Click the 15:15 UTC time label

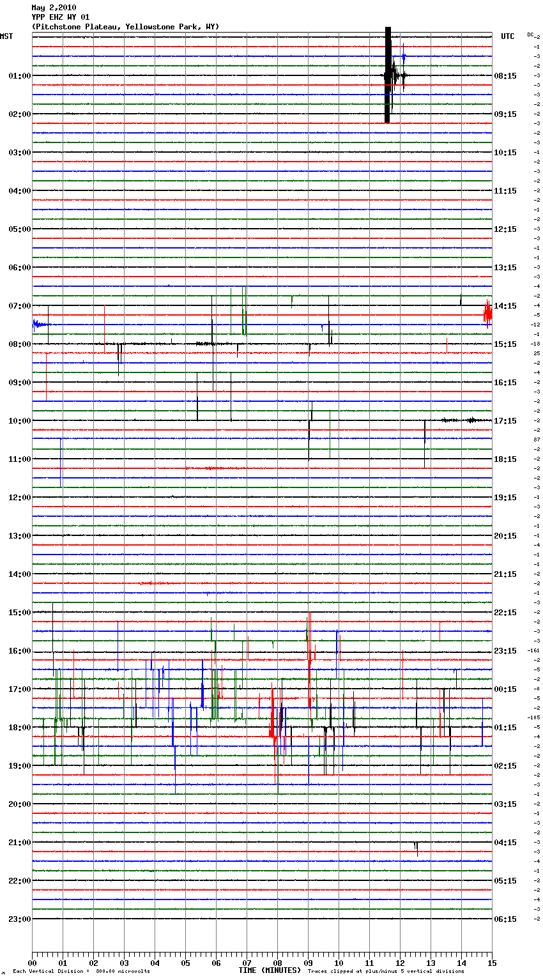point(505,344)
